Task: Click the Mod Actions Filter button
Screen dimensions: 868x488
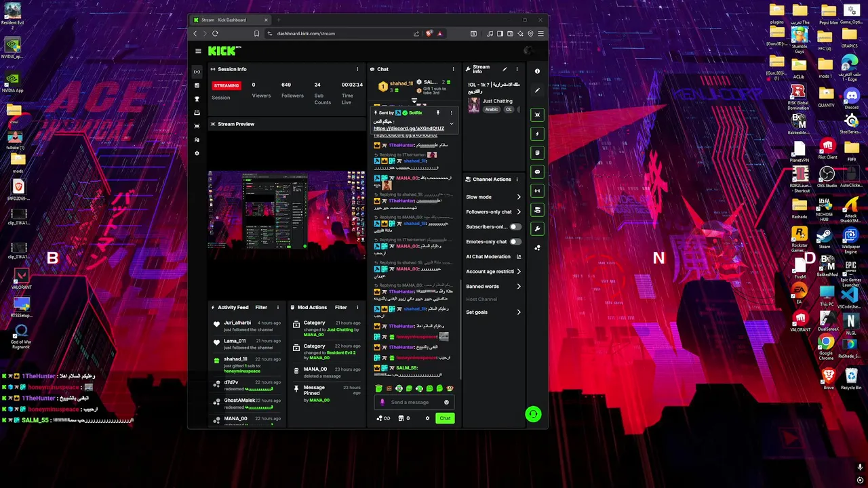Action: pyautogui.click(x=341, y=308)
